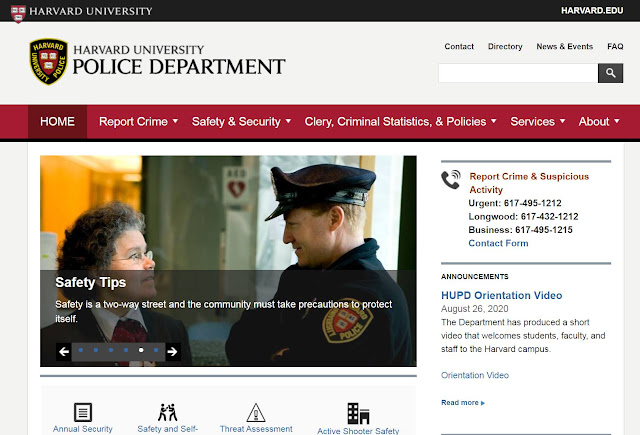Click the Harvard University Police badge logo
Viewport: 640px width, 435px height.
49,62
